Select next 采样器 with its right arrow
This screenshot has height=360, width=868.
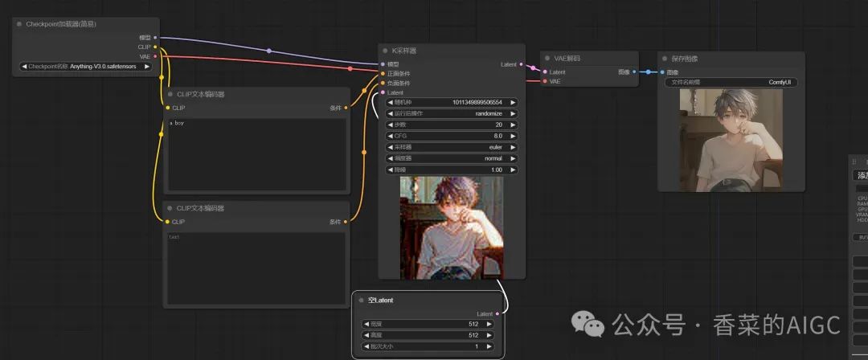(513, 147)
